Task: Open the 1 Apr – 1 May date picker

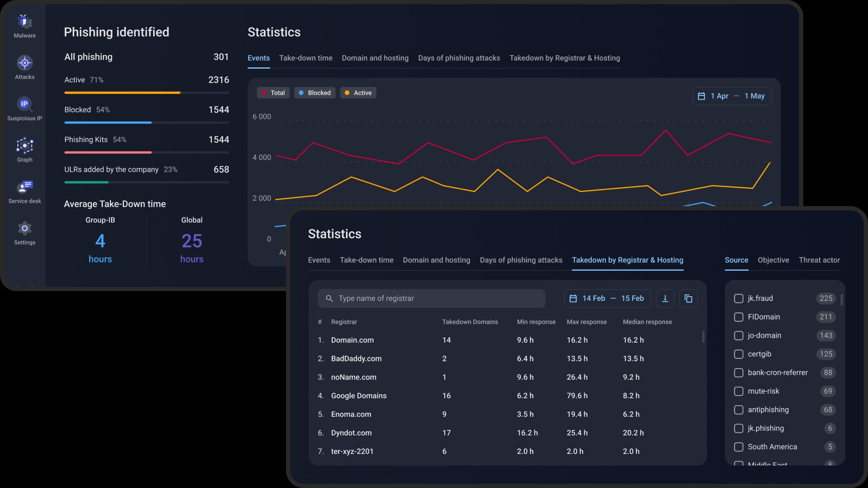Action: tap(732, 96)
